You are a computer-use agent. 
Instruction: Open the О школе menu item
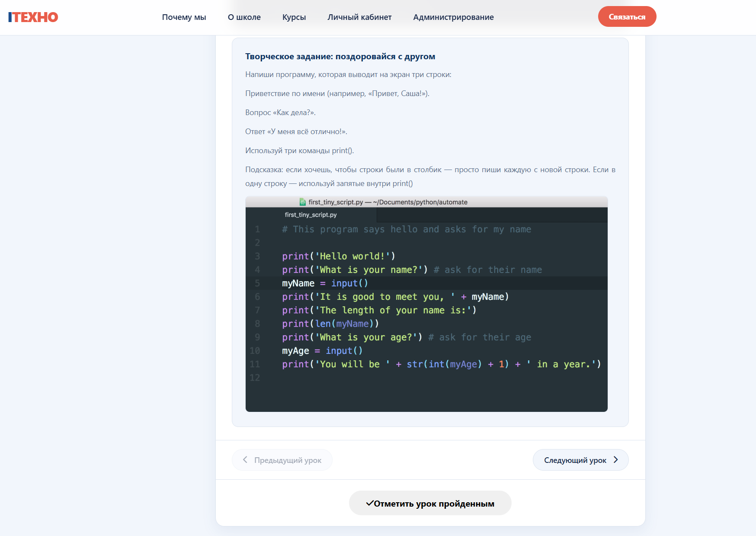(244, 17)
